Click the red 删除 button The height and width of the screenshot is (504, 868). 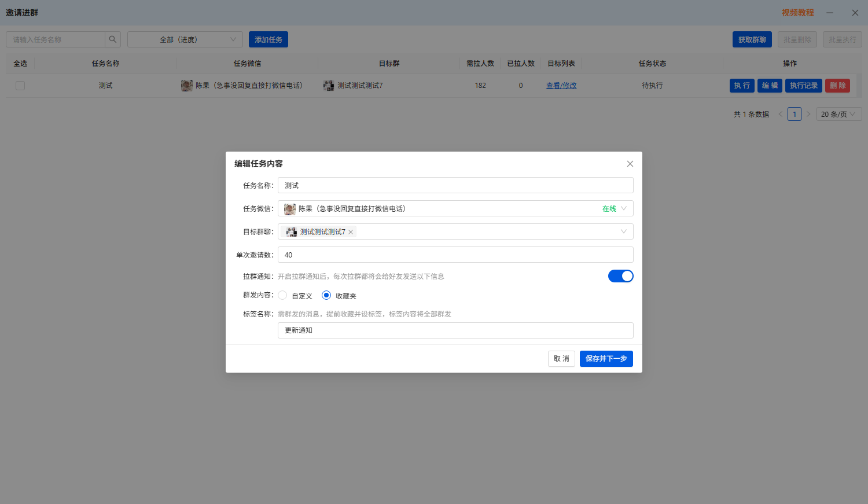(x=837, y=86)
